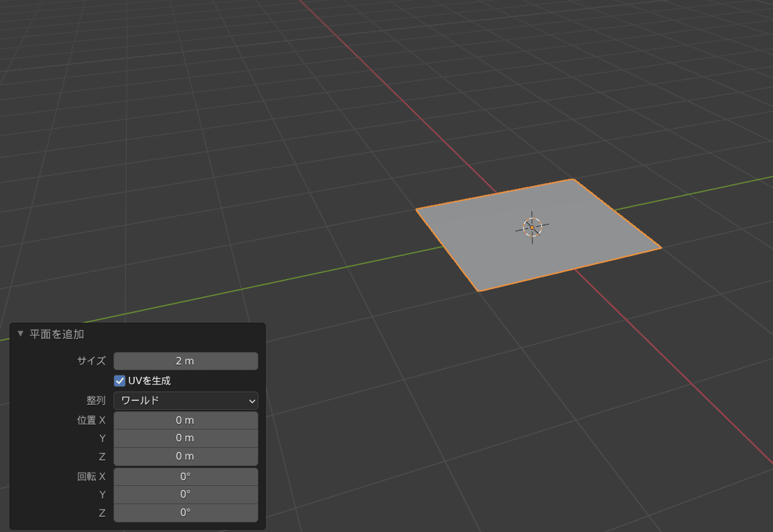773x532 pixels.
Task: Click the 位置 Y value field
Action: [x=186, y=438]
